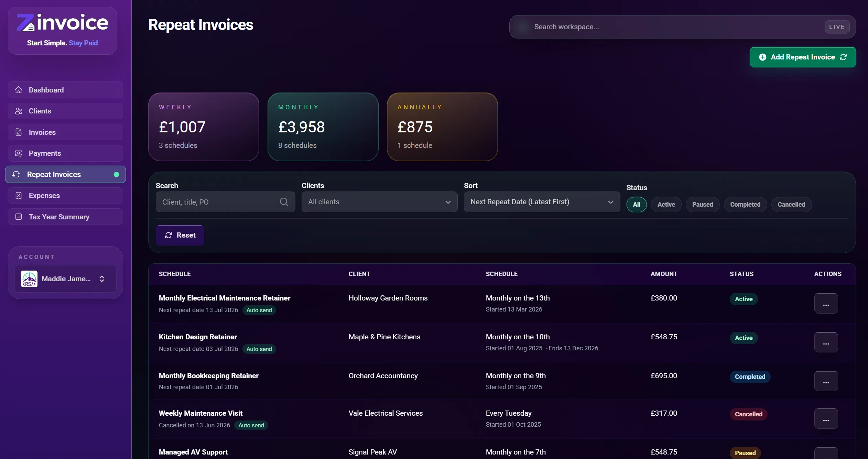
Task: Open actions menu for Monthly Bookkeeping Retainer
Action: [x=826, y=381]
